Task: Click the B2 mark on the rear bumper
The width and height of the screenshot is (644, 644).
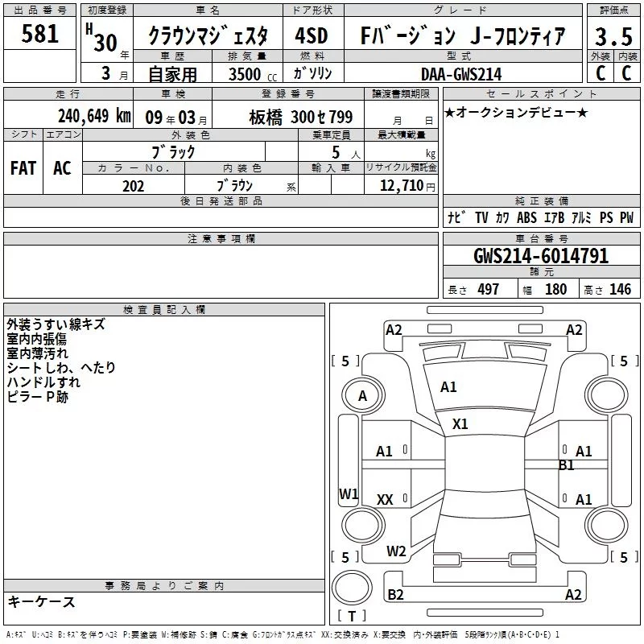Action: click(395, 594)
